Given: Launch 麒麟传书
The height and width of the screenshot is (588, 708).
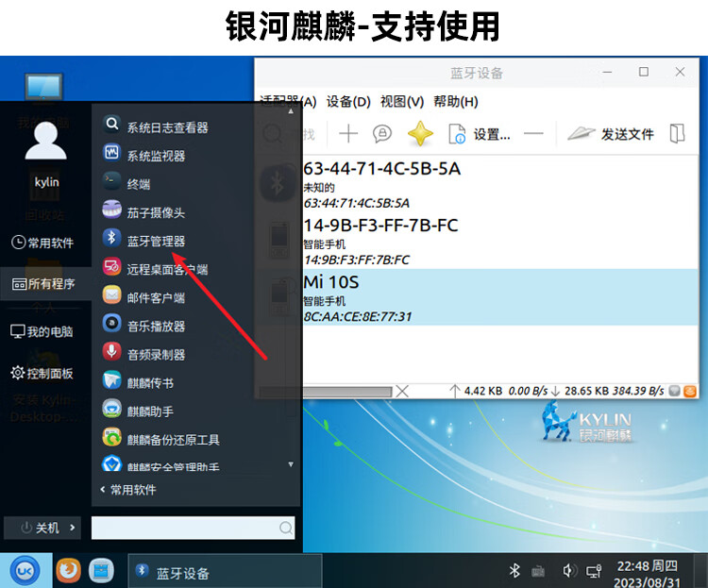Looking at the screenshot, I should click(x=139, y=382).
